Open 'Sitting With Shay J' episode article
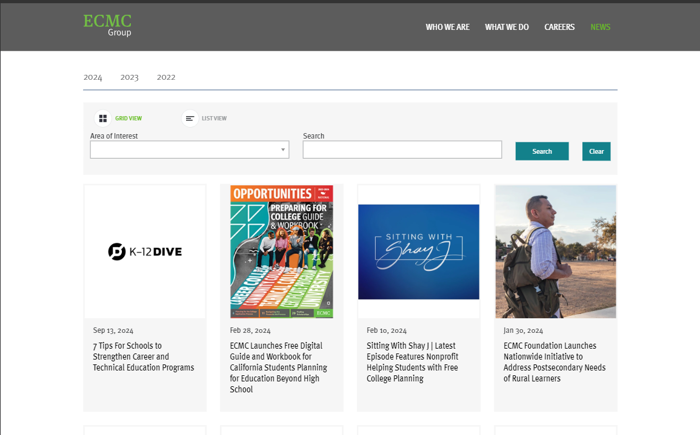The height and width of the screenshot is (435, 700). click(412, 362)
